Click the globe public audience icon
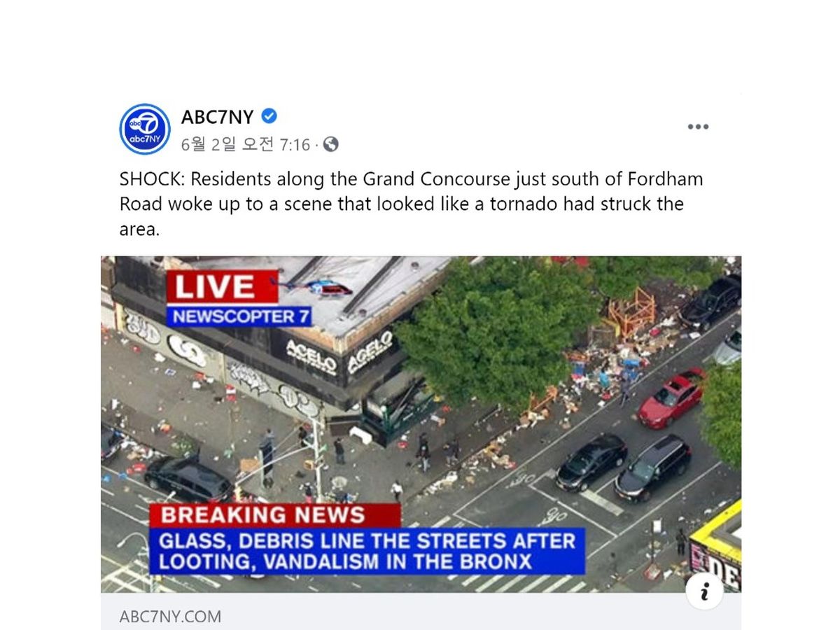Viewport: 840px width, 630px height. [331, 145]
